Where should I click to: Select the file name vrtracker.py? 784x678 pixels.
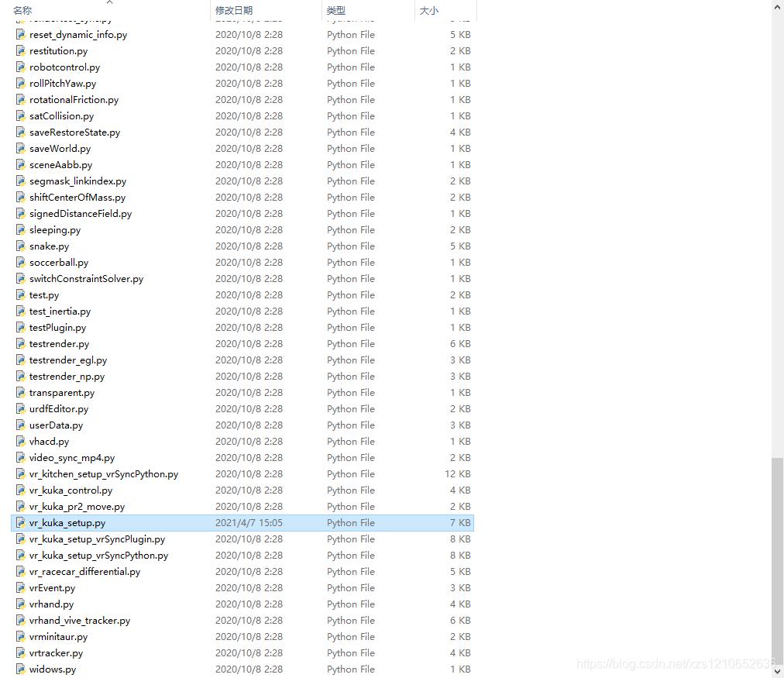[x=56, y=652]
